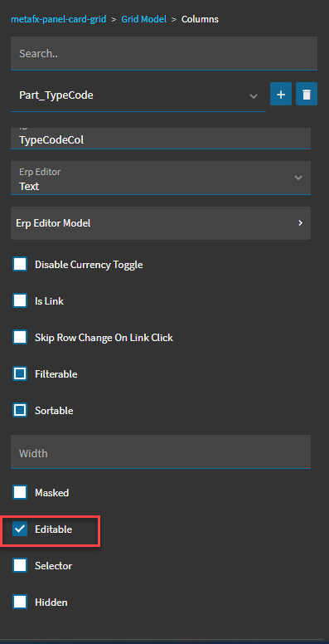Click into the Width input field
This screenshot has width=329, height=644.
point(161,451)
